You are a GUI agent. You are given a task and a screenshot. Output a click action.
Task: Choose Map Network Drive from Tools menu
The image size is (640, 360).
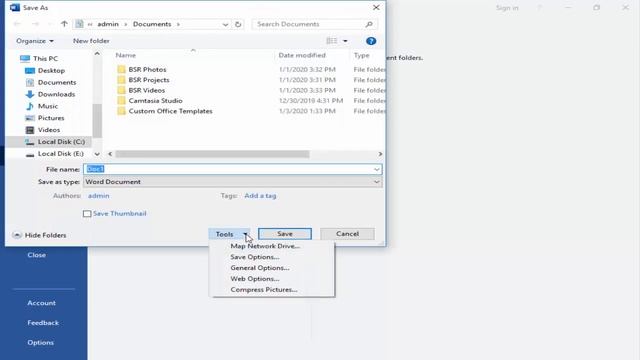click(x=265, y=246)
